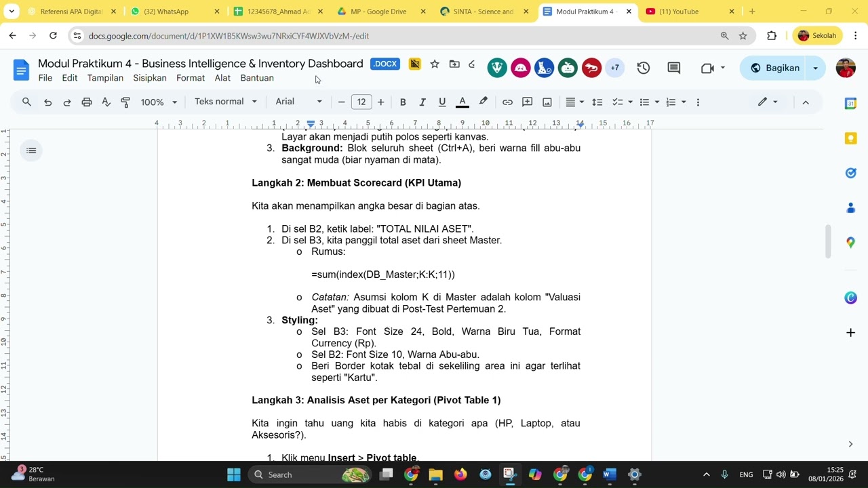
Task: Insert an image
Action: [x=547, y=102]
